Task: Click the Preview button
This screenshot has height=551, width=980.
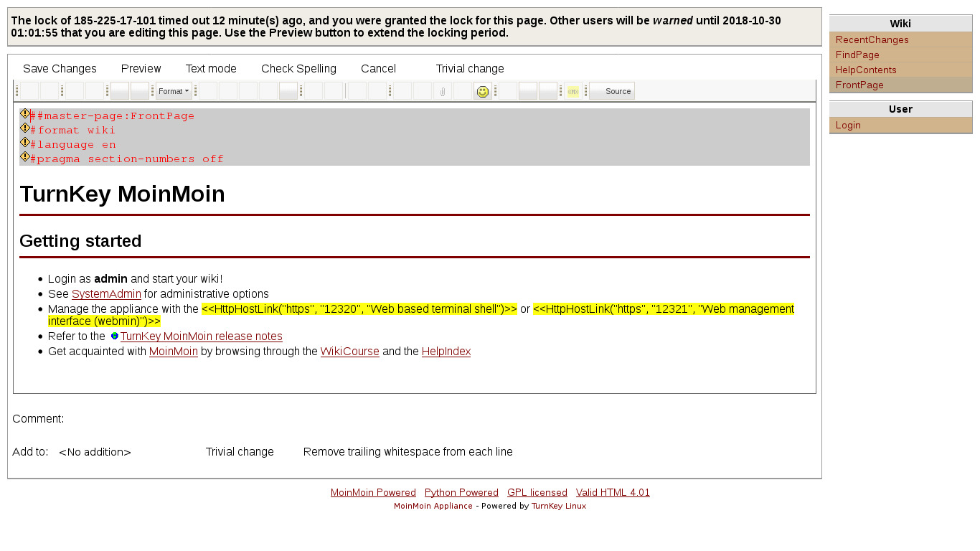Action: pos(141,69)
